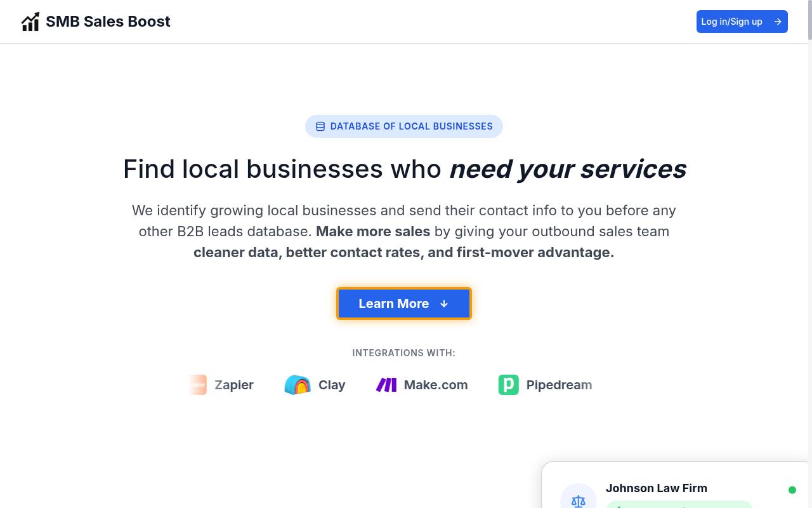Click the Learn More button
Image resolution: width=812 pixels, height=508 pixels.
(x=404, y=304)
